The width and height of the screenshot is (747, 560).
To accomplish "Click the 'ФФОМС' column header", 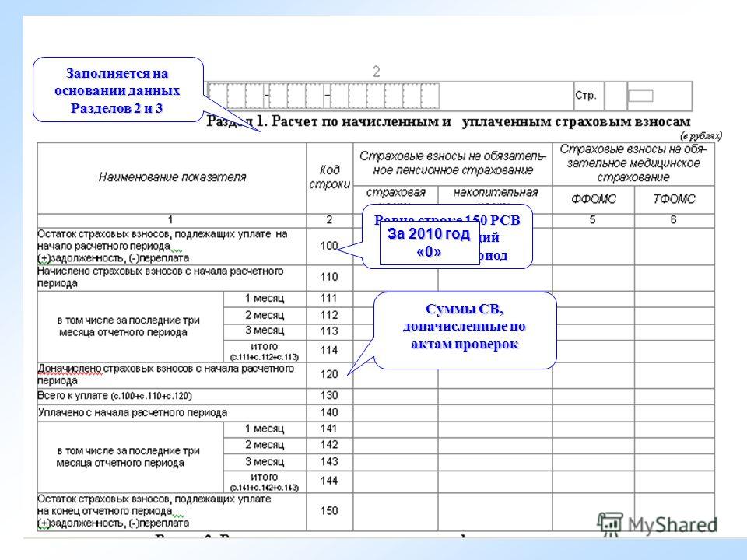I will (594, 199).
